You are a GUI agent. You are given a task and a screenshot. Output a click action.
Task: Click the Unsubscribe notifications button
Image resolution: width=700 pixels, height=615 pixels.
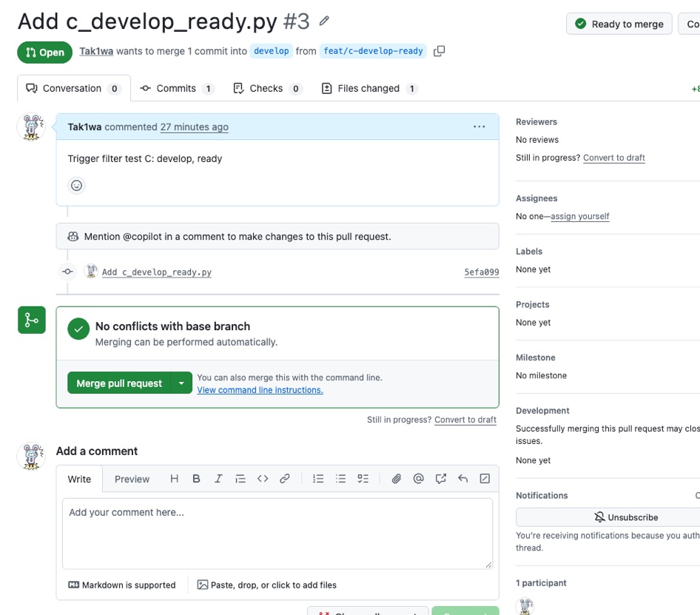pos(626,517)
